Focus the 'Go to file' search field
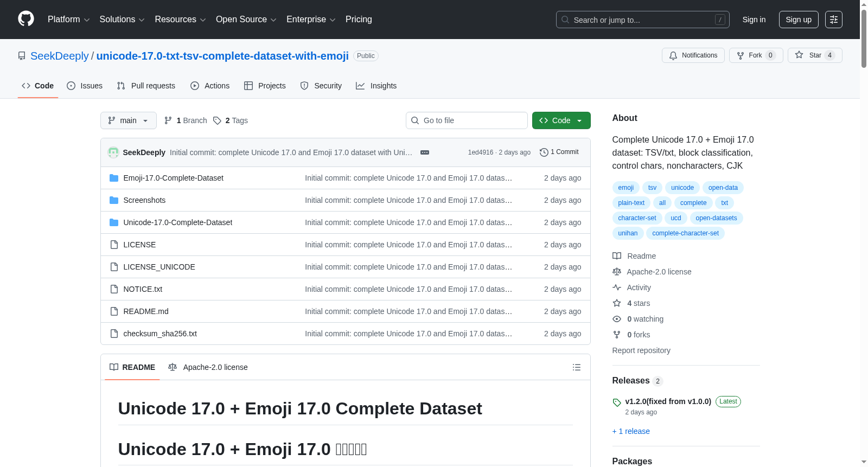 point(467,120)
